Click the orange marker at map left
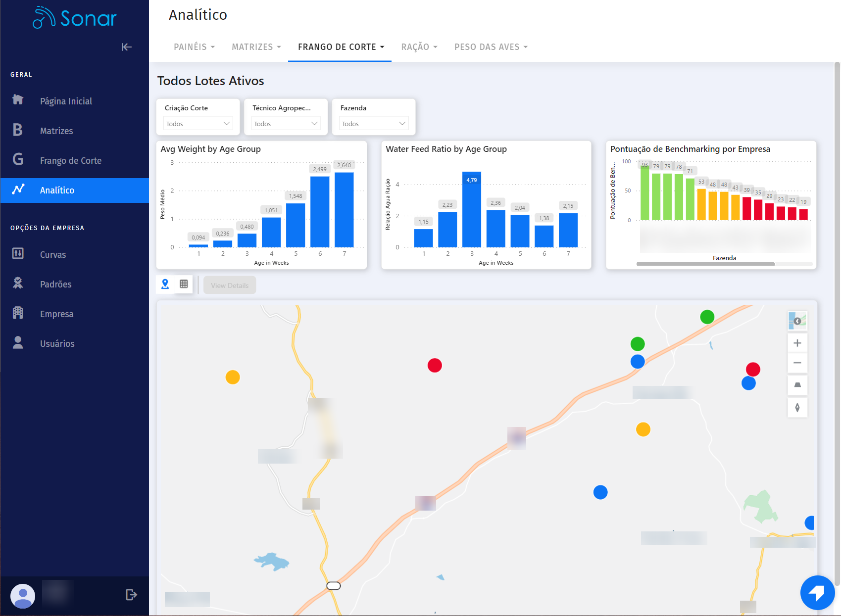 click(x=233, y=377)
